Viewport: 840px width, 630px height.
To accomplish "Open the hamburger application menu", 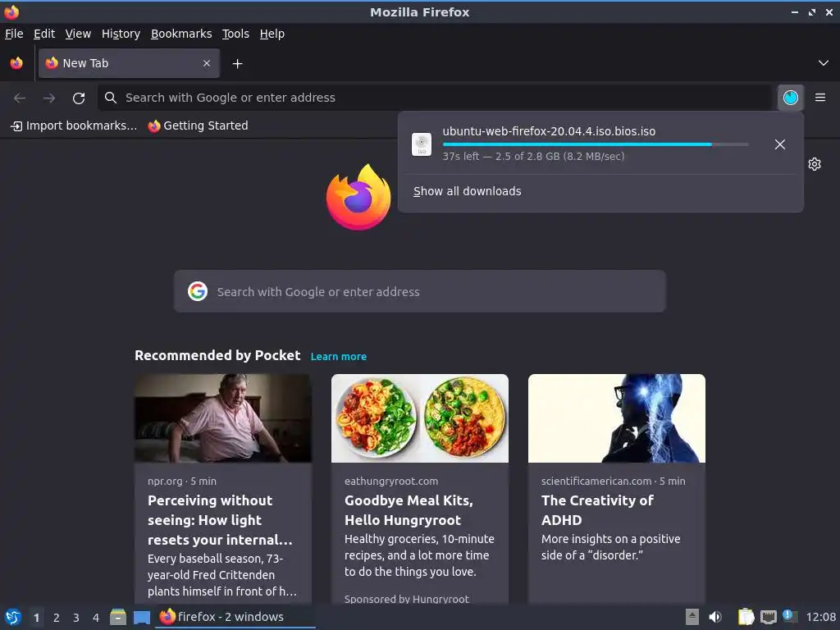I will 820,98.
